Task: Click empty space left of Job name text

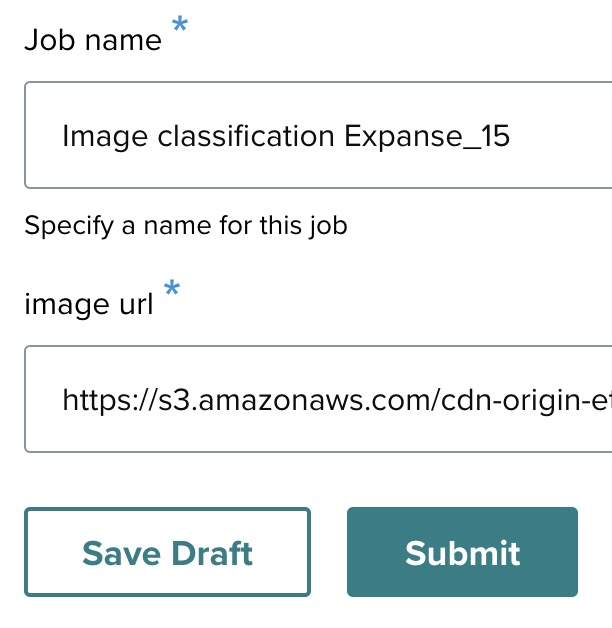Action: [x=42, y=136]
